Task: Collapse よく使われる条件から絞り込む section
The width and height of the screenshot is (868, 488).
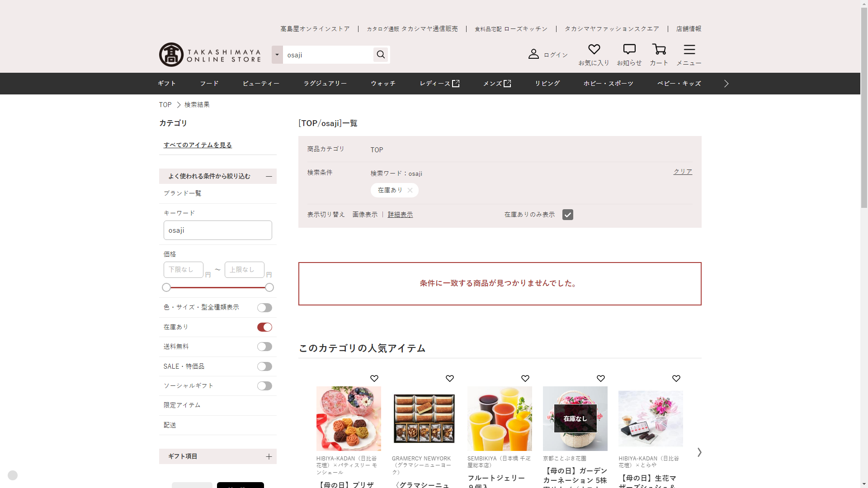Action: (x=269, y=176)
